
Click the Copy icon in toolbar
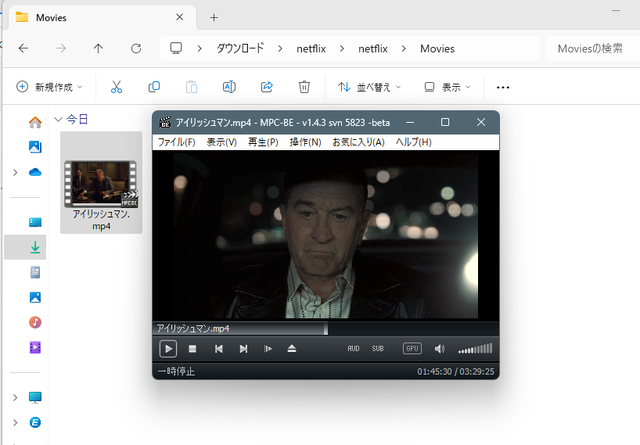click(154, 87)
